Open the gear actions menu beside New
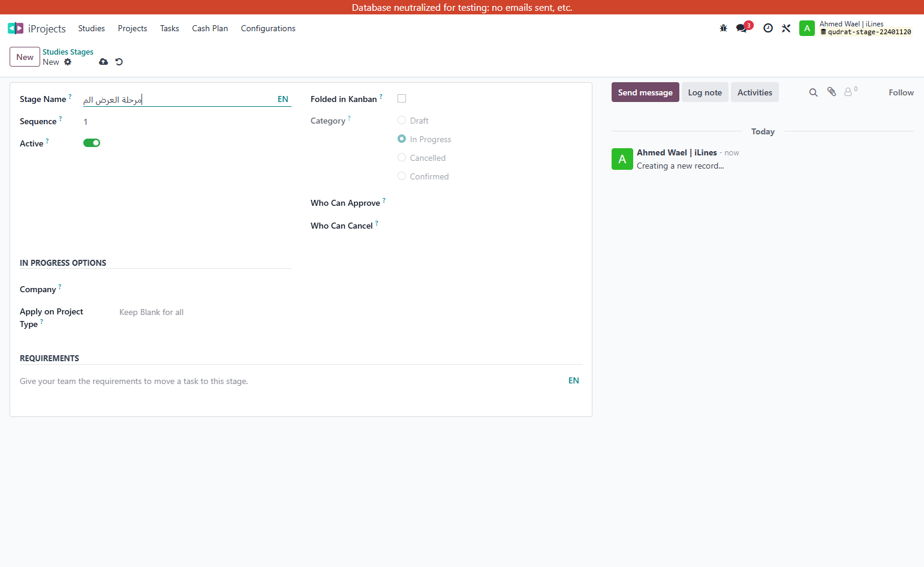This screenshot has width=924, height=567. 68,62
